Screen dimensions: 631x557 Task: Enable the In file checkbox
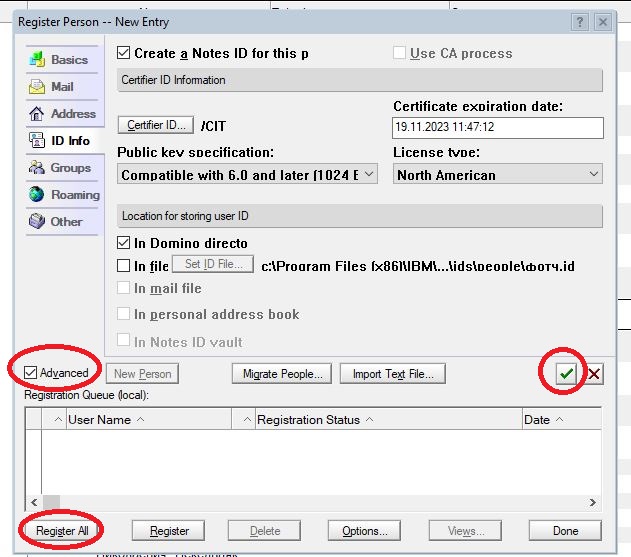pyautogui.click(x=124, y=266)
